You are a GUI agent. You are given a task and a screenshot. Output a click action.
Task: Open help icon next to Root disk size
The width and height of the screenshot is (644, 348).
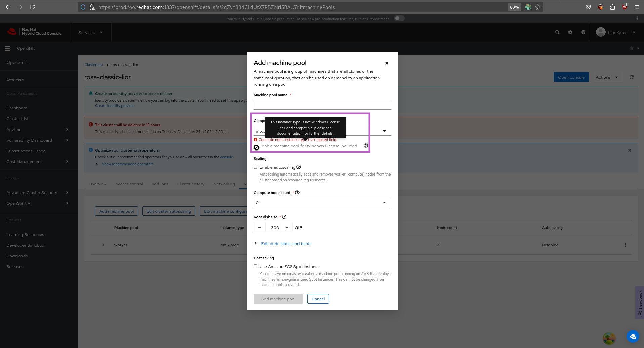tap(284, 217)
